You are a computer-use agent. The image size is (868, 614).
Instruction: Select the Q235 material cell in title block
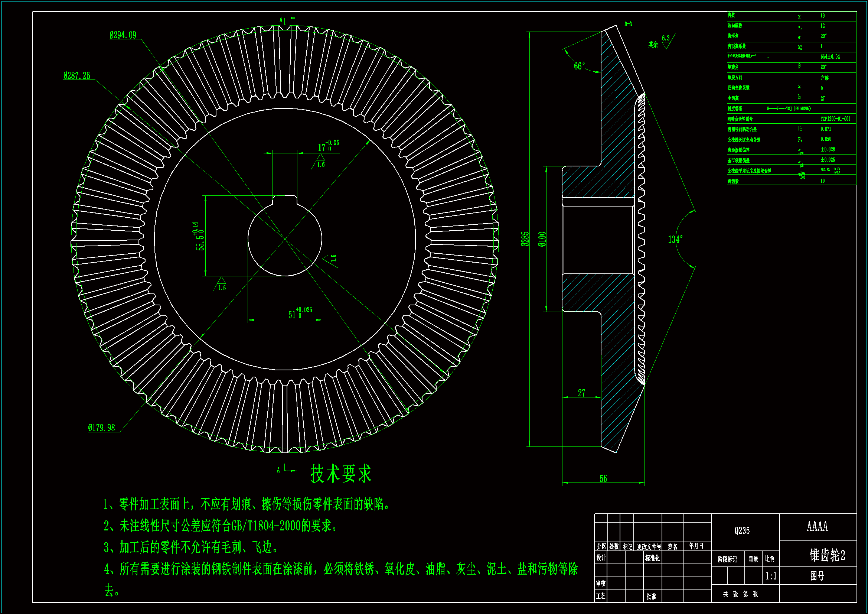pyautogui.click(x=742, y=530)
